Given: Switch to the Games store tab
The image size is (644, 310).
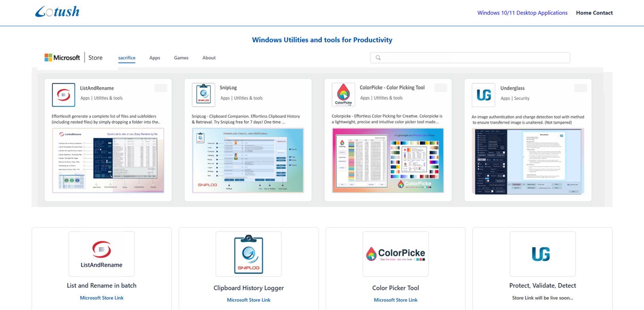Looking at the screenshot, I should pyautogui.click(x=181, y=58).
